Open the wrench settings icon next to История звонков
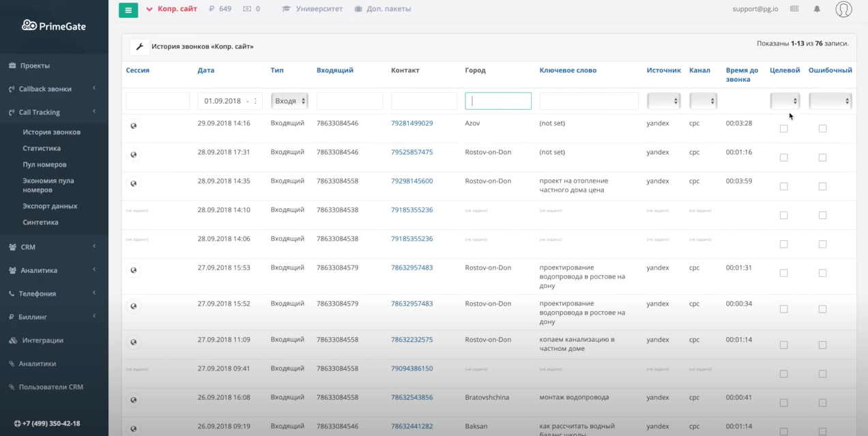 point(139,47)
